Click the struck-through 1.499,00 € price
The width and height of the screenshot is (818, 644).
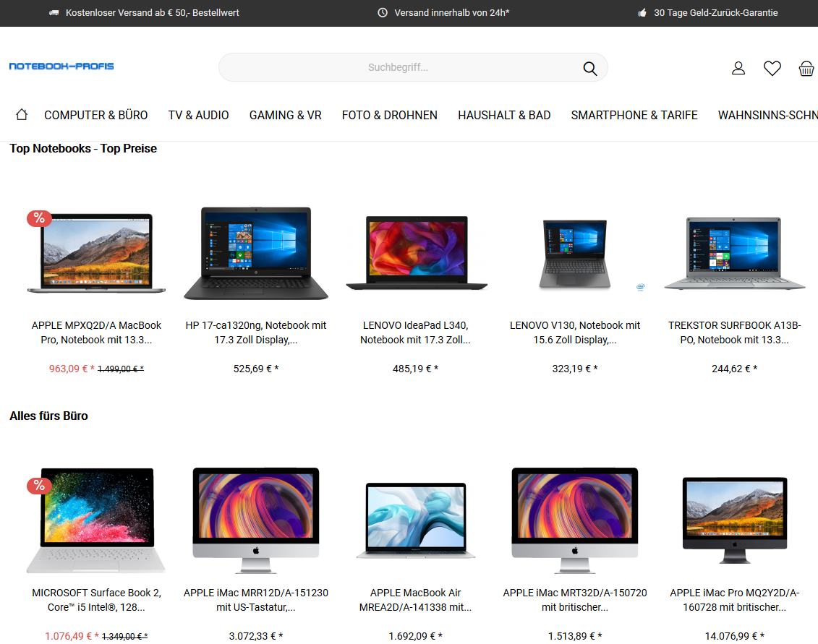tap(121, 369)
